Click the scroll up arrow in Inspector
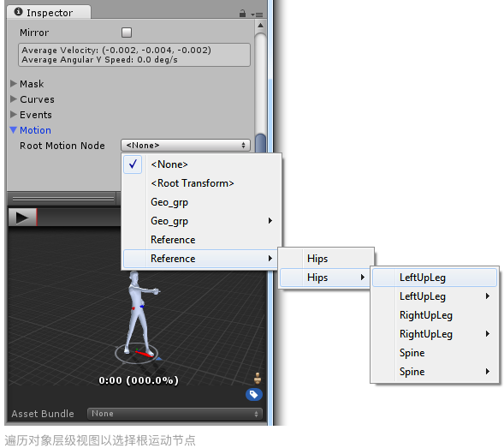504x448 pixels. tap(260, 26)
